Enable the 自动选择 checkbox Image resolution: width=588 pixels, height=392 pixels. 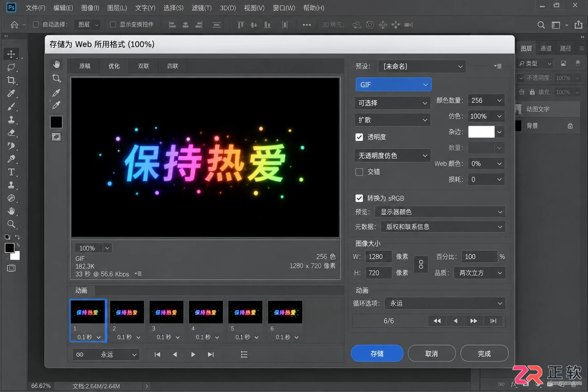pyautogui.click(x=36, y=24)
